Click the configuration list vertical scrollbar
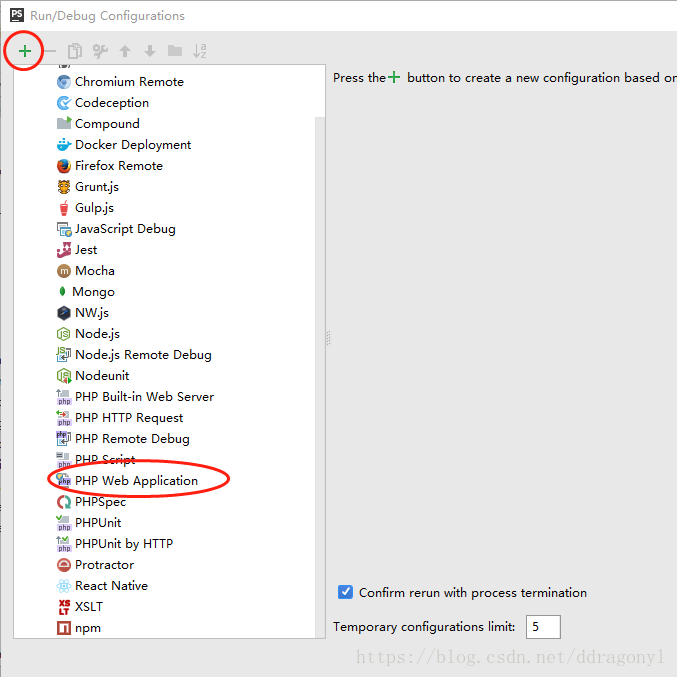The height and width of the screenshot is (677, 677). [x=320, y=377]
